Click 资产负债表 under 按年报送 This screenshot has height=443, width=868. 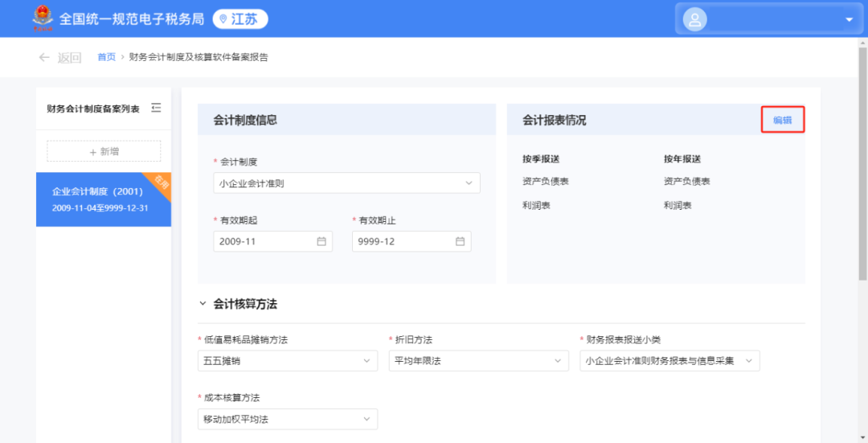(x=686, y=181)
